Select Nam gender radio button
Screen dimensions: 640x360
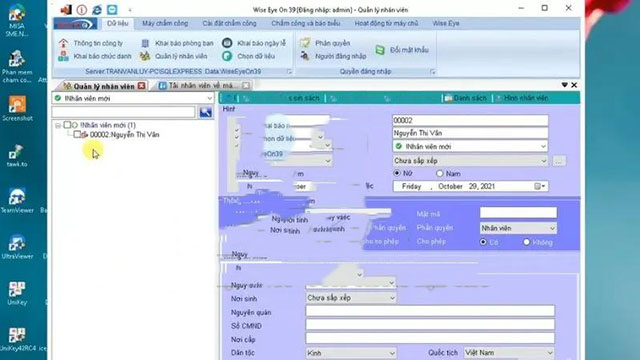tap(440, 173)
